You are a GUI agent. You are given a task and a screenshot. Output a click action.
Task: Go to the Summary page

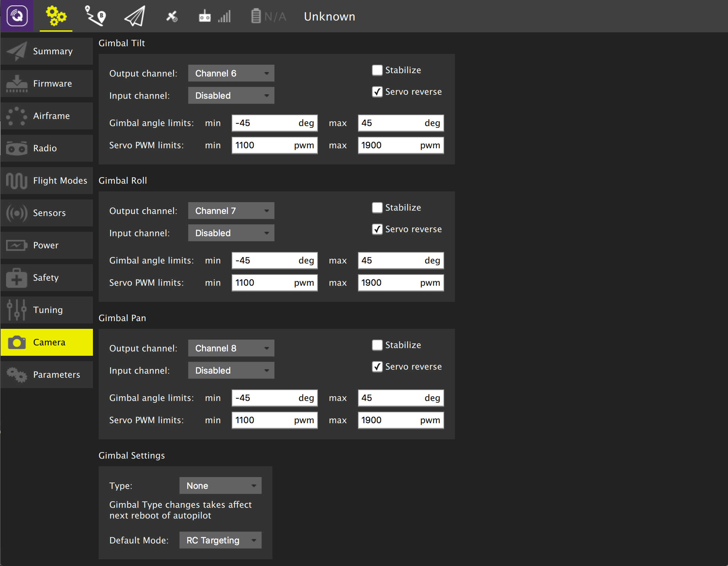47,51
